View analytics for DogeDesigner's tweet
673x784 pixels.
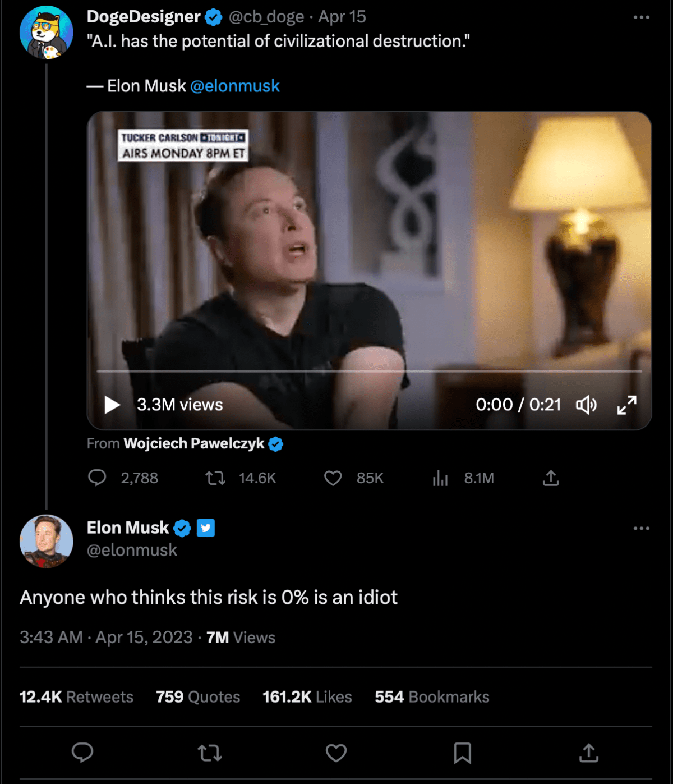tap(440, 478)
